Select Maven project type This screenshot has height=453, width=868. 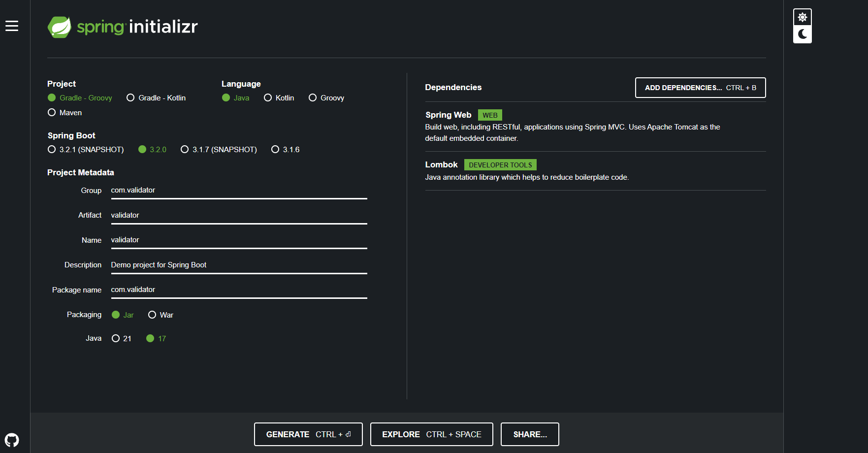coord(65,113)
